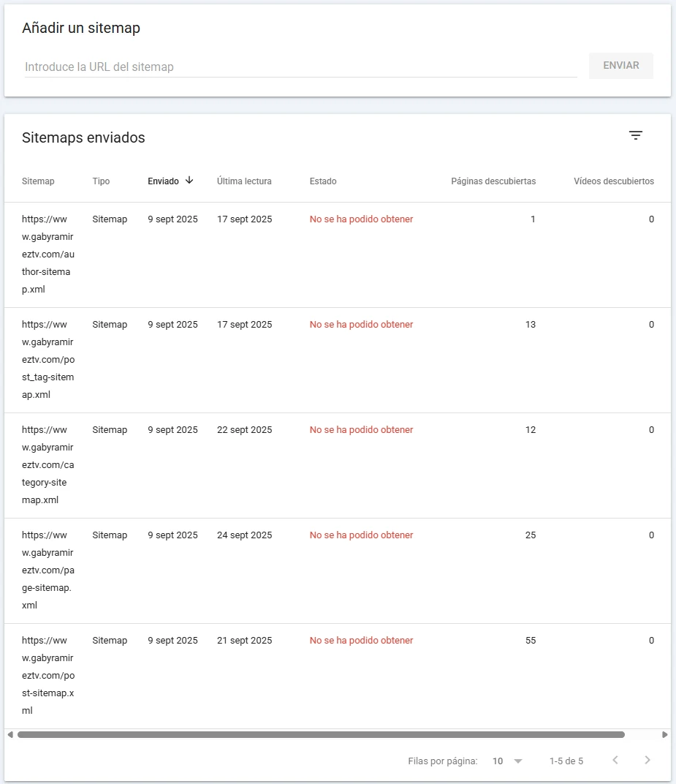Click the discovered pages value 13
Screen dimensions: 676x784
(530, 325)
